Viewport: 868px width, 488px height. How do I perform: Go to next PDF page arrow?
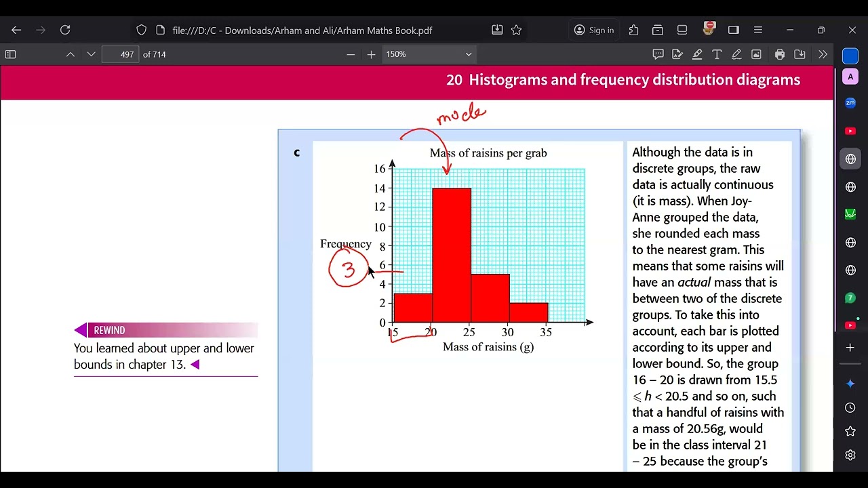pyautogui.click(x=91, y=54)
